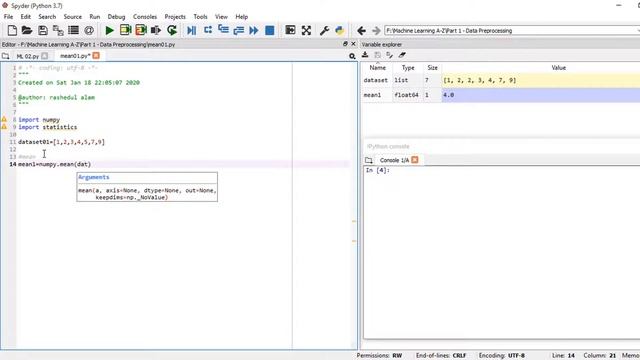640x360 pixels.
Task: Open editor find magnifier options icon
Action: tap(352, 56)
